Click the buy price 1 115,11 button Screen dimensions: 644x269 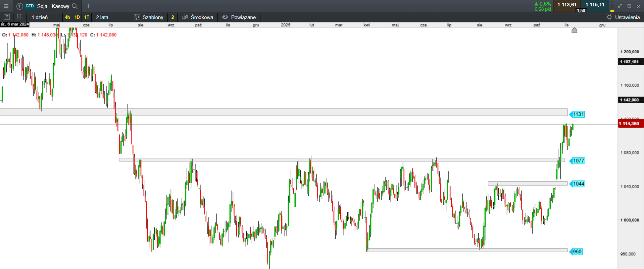point(595,5)
